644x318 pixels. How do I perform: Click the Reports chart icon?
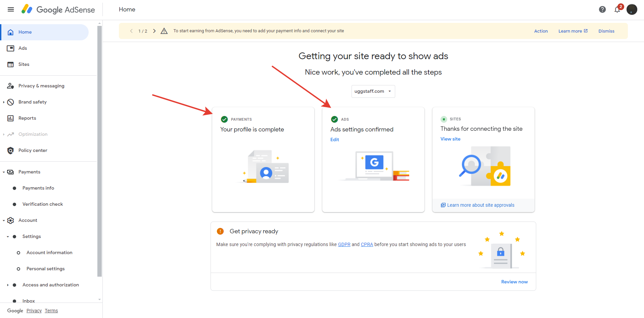tap(10, 118)
